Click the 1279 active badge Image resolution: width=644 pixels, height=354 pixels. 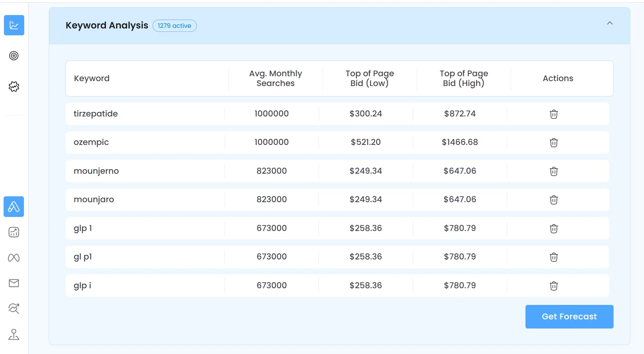point(174,26)
